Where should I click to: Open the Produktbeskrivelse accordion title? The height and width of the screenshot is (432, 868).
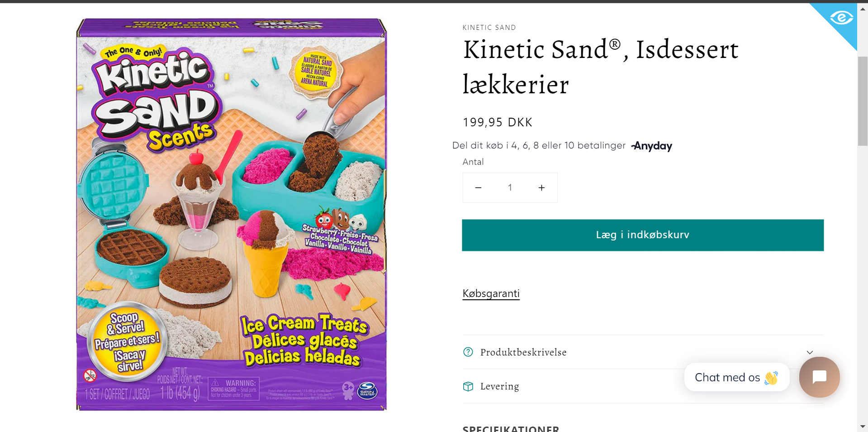click(x=523, y=352)
